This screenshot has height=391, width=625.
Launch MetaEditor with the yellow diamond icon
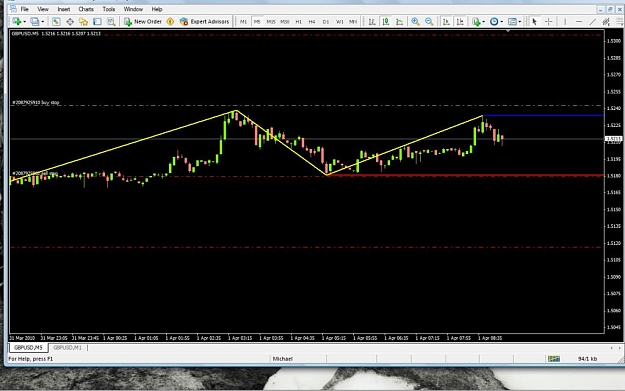pyautogui.click(x=170, y=22)
